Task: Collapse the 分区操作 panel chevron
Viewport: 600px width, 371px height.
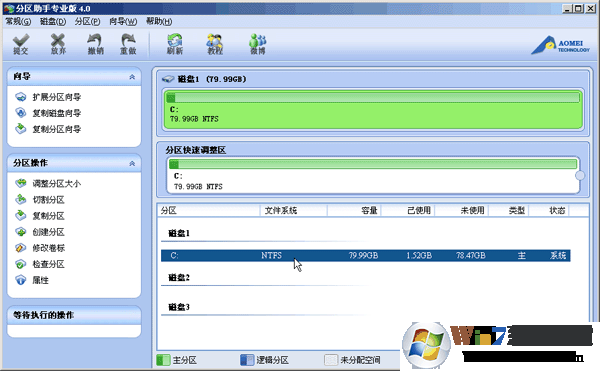Action: [x=132, y=163]
